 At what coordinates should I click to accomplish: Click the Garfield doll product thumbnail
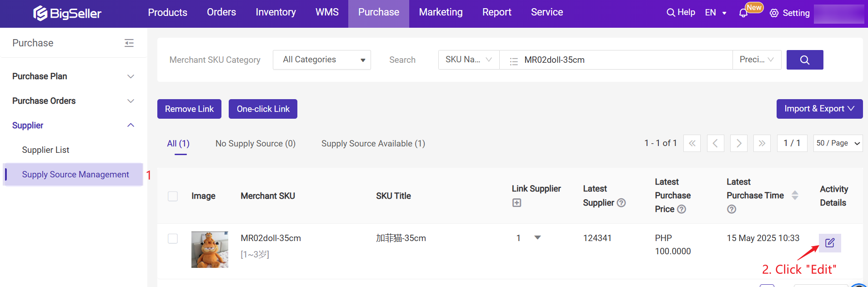pyautogui.click(x=210, y=250)
